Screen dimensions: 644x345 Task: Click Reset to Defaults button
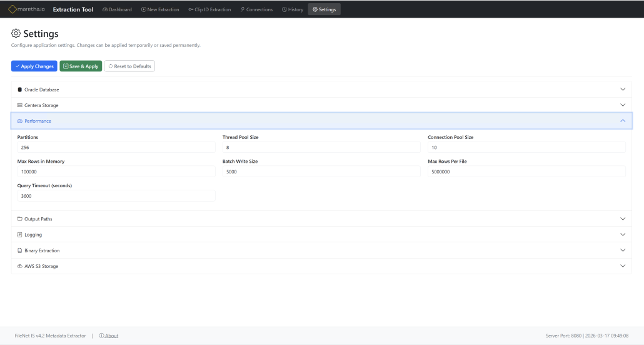[x=129, y=66]
